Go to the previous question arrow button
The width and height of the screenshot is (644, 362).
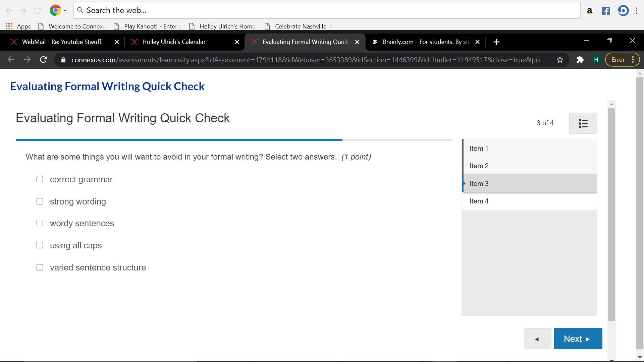coord(537,339)
